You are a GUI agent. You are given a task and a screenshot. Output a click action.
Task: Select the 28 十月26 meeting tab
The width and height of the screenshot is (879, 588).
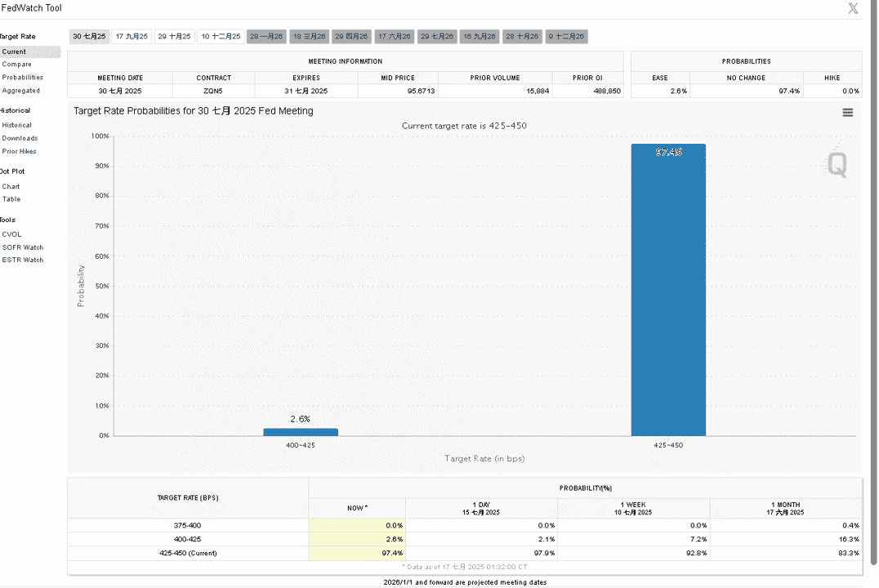[x=523, y=37]
